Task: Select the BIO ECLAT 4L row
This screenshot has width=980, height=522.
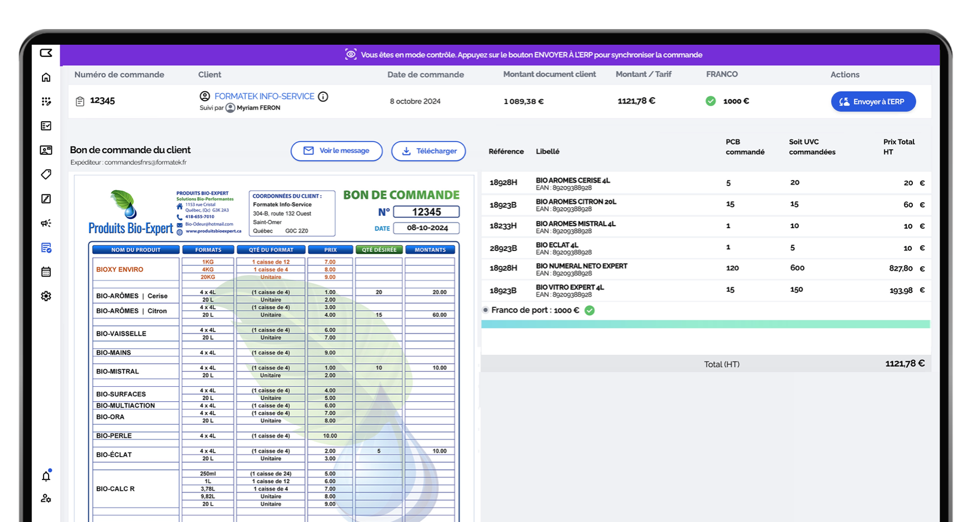Action: (706, 248)
